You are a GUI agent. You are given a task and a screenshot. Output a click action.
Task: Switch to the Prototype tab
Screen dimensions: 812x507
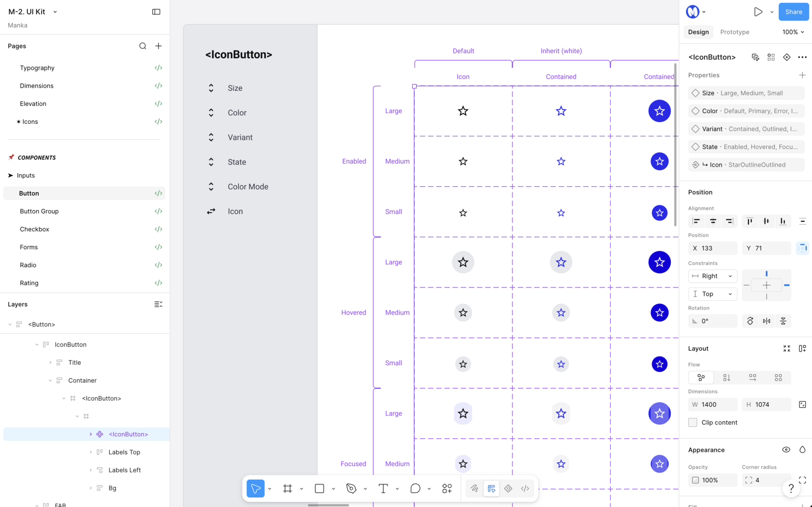click(x=735, y=32)
